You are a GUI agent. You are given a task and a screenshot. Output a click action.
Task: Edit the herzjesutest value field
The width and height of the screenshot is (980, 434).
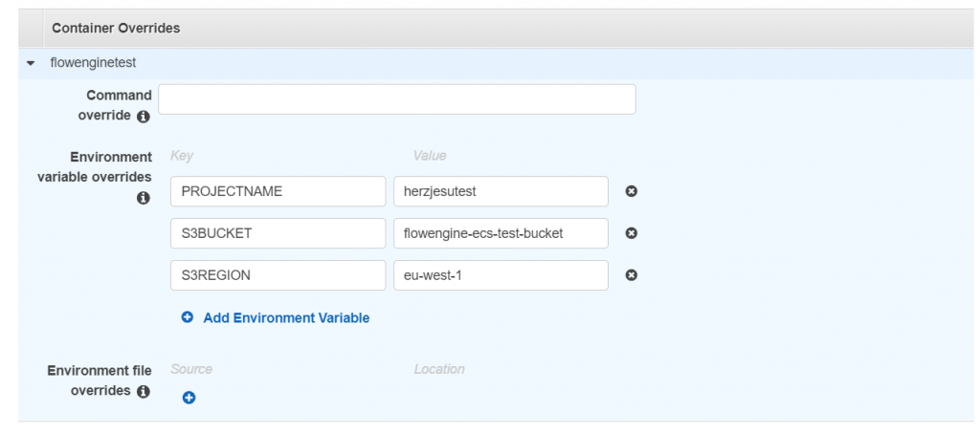[501, 191]
